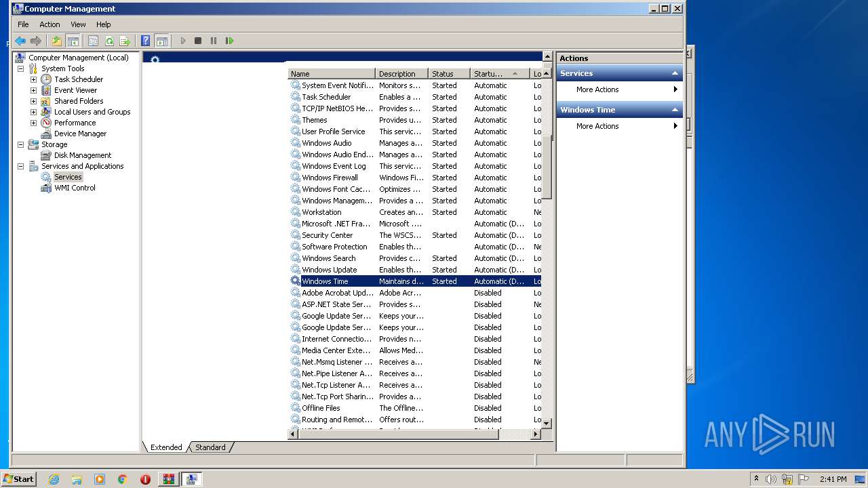This screenshot has width=868, height=488.
Task: Expand the Local Users and Groups node
Action: pos(33,112)
